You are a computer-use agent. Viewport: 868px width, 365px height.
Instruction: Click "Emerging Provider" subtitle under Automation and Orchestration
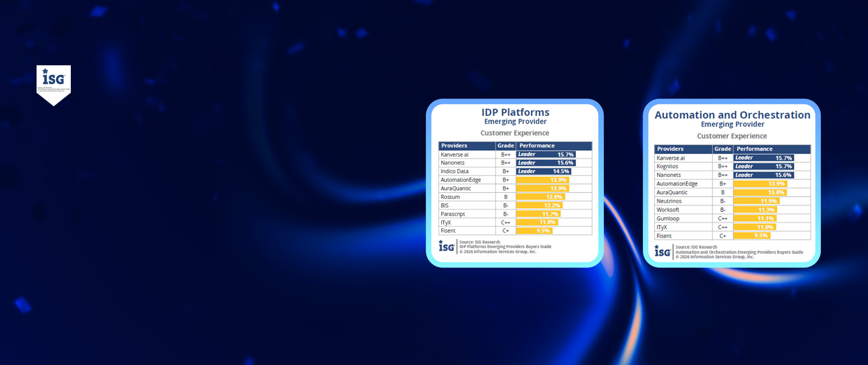point(732,124)
